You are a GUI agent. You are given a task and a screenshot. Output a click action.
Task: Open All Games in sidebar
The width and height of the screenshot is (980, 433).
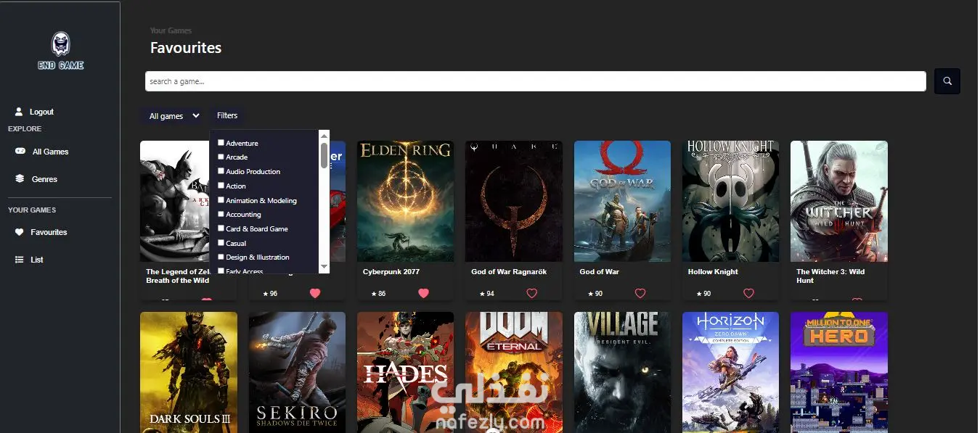(51, 152)
